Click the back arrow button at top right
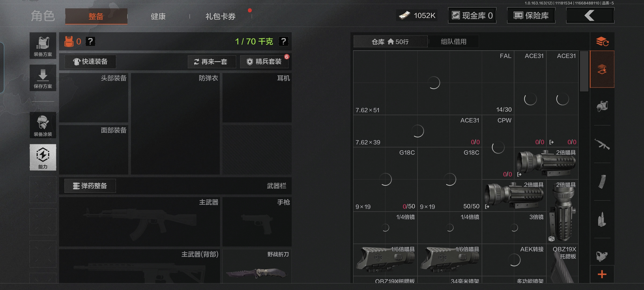This screenshot has height=290, width=644. (590, 16)
